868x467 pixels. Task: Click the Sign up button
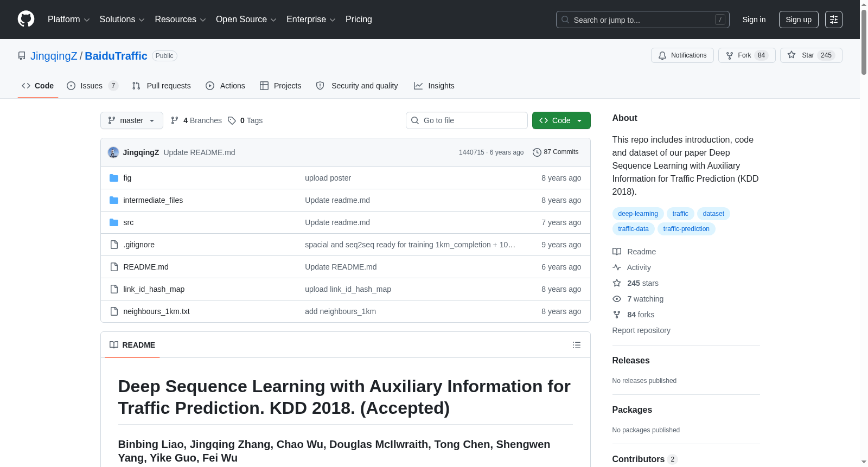pos(799,20)
